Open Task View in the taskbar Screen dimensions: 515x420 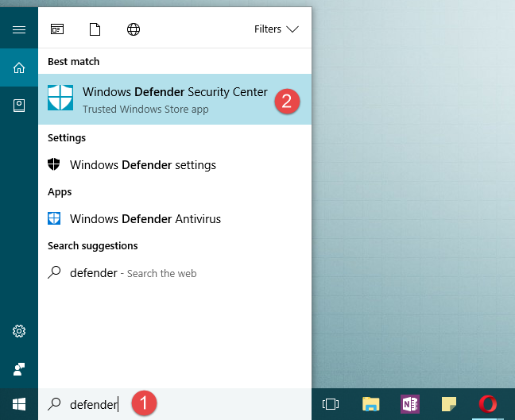(x=331, y=404)
